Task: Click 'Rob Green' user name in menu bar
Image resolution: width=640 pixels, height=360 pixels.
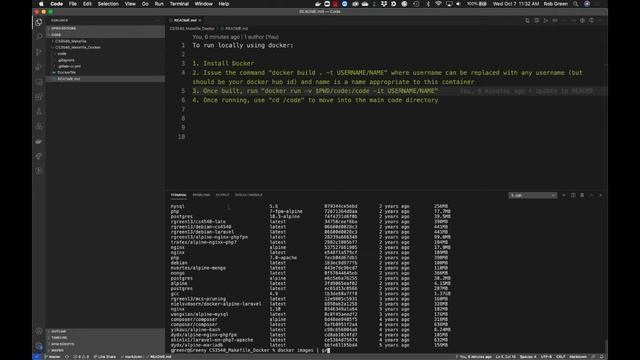Action: pos(556,4)
